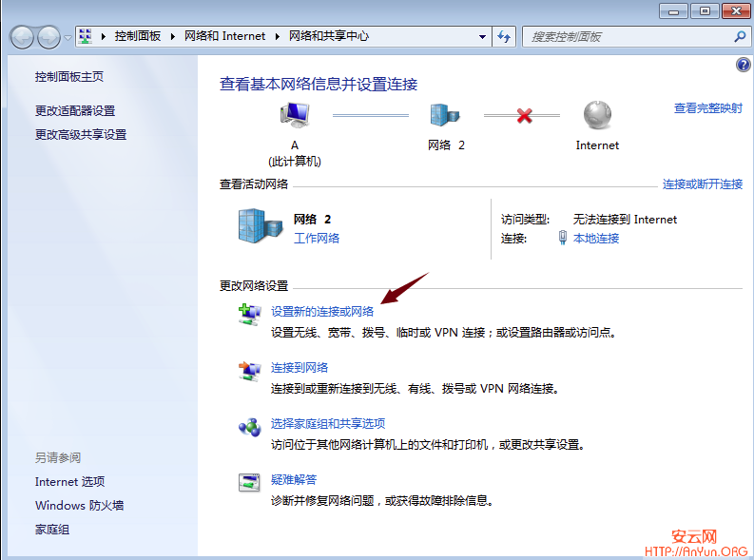This screenshot has width=754, height=560.
Task: Open 更改适配器设置 in the sidebar
Action: [x=75, y=111]
